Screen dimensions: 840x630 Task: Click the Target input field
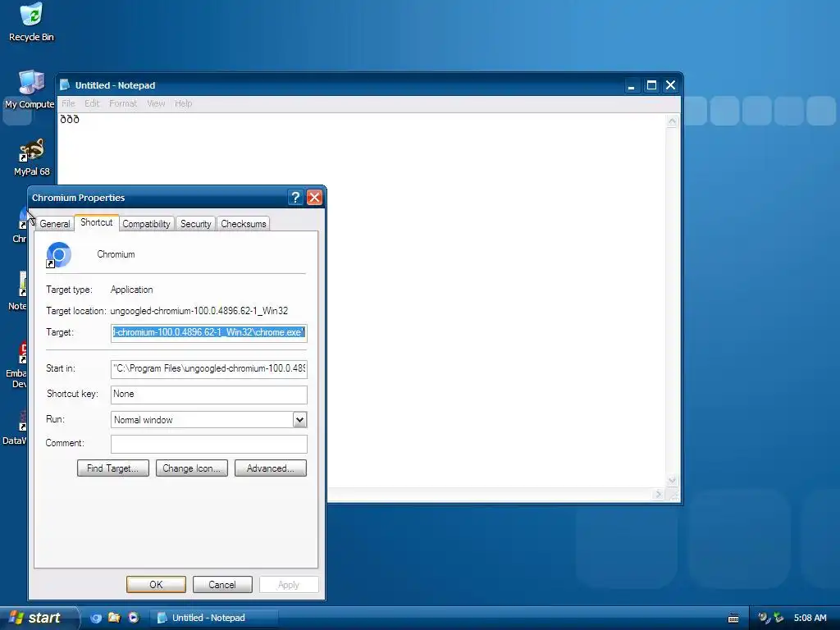coord(209,333)
